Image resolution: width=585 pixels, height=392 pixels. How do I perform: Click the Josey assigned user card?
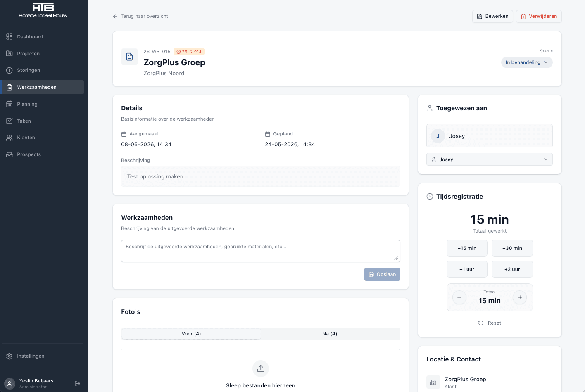click(490, 136)
